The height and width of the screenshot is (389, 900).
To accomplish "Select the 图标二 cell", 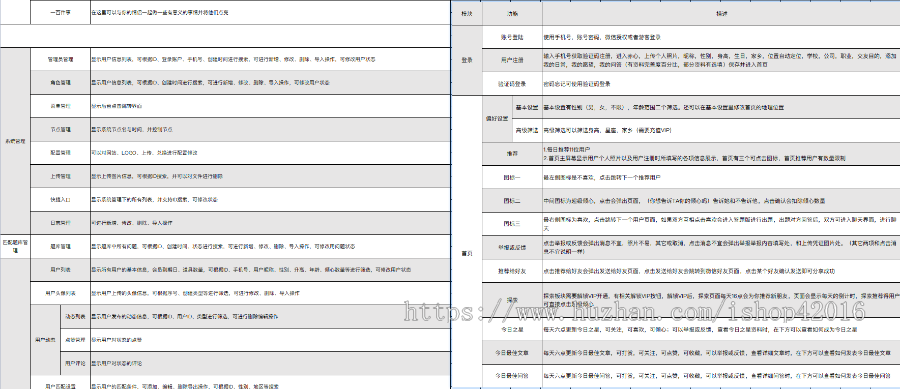I will [x=512, y=201].
